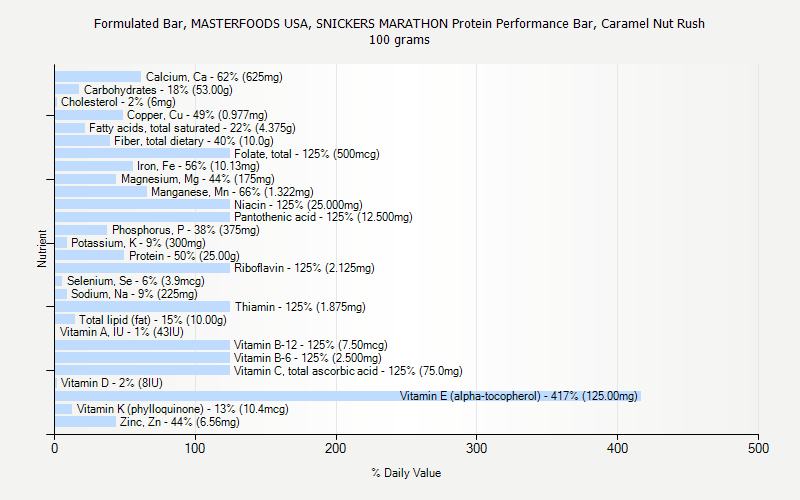Click the Riboflavin bar in the chart
Screen dimensions: 800x500
142,268
